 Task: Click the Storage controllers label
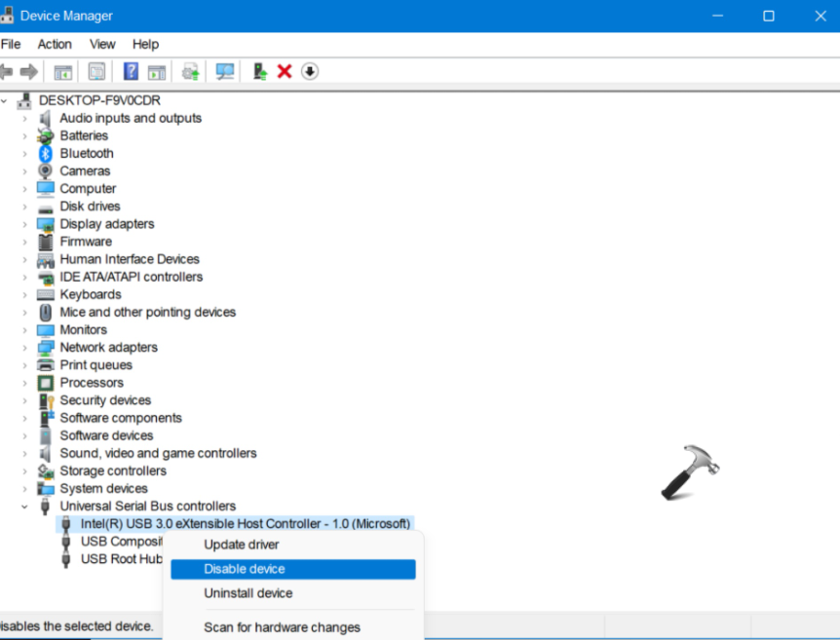(x=113, y=471)
